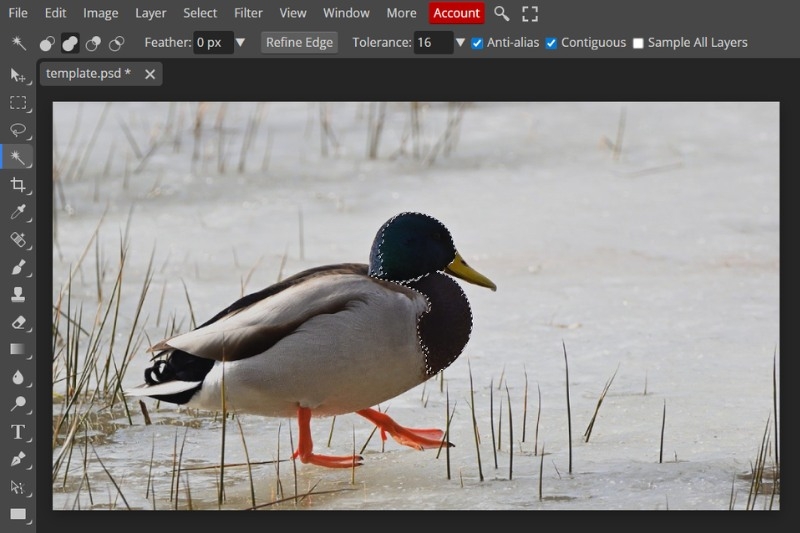Click the Tolerance input field
Screen dimensions: 800x533
pyautogui.click(x=433, y=42)
